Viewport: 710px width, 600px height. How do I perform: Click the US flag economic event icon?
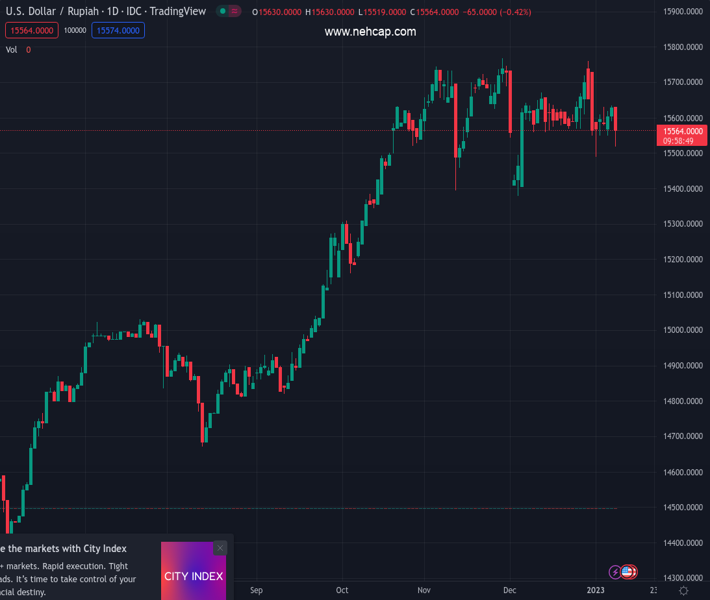[628, 572]
